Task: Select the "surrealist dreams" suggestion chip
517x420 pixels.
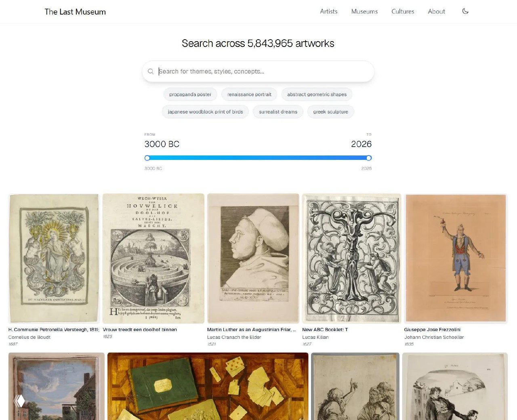Action: pos(278,112)
